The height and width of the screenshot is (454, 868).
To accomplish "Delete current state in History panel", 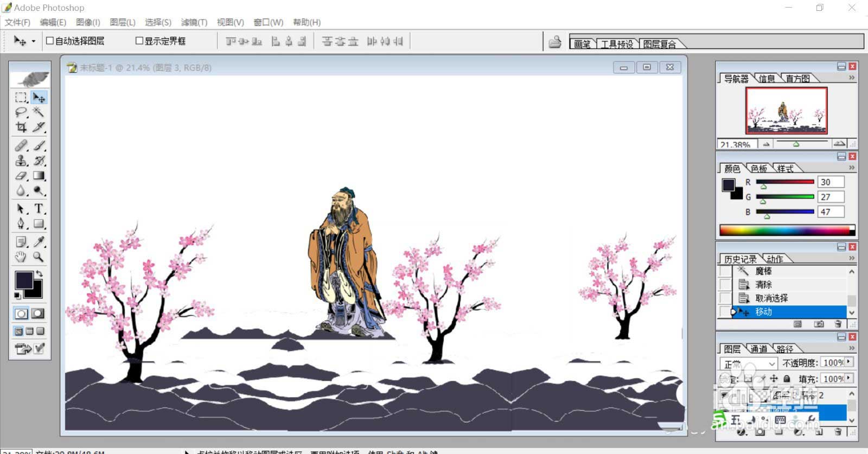I will [838, 324].
